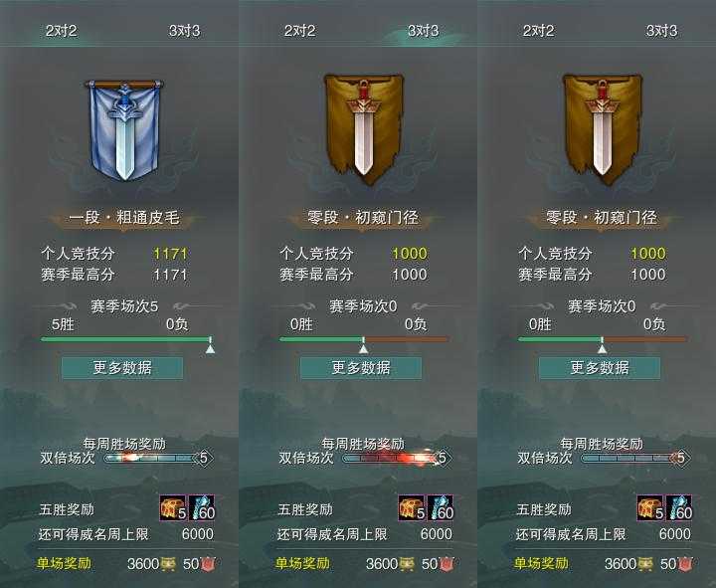Switch to 2对2 tab in right panel
The height and width of the screenshot is (588, 716).
pos(538,31)
